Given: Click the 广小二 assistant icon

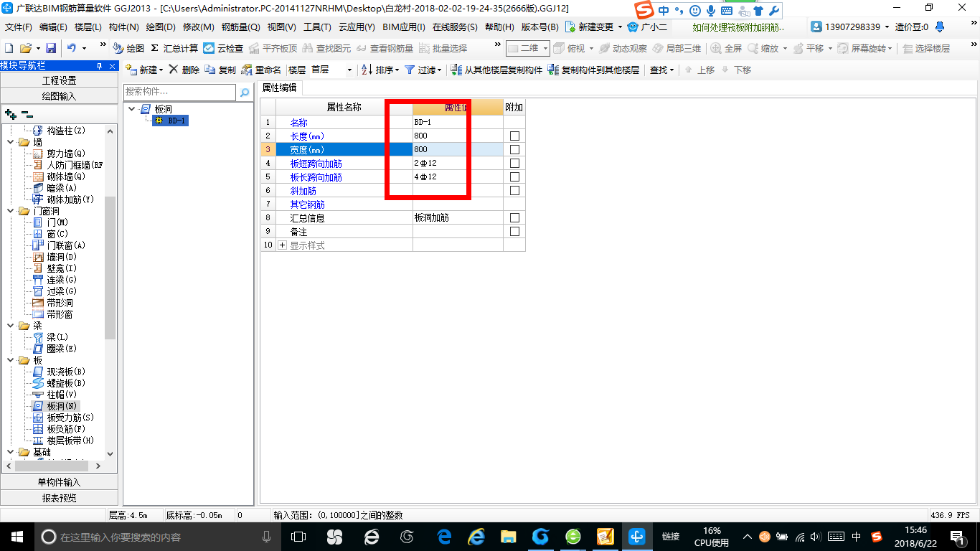Looking at the screenshot, I should [x=632, y=27].
